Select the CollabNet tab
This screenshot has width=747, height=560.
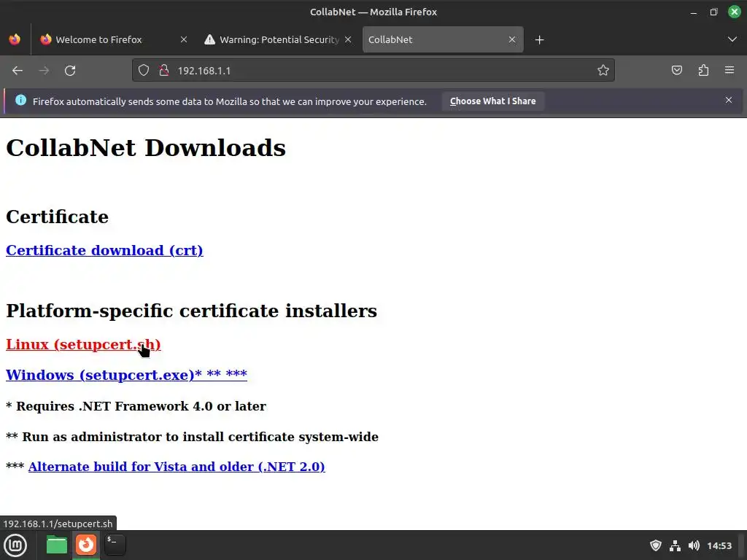point(443,39)
